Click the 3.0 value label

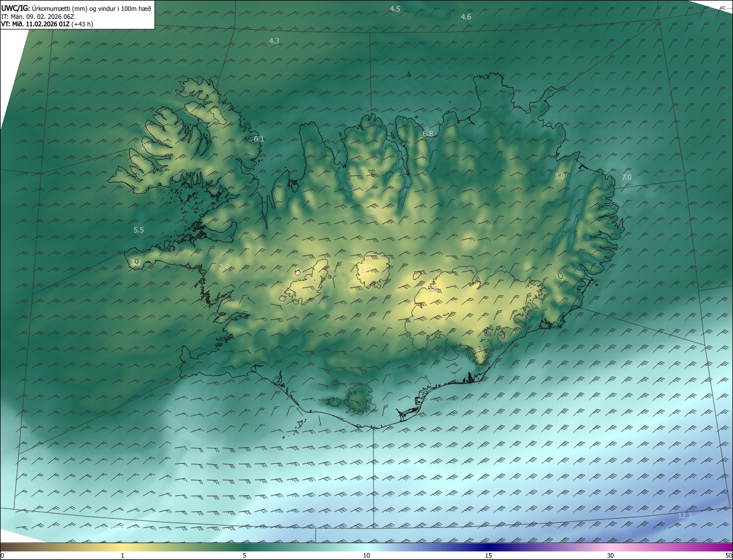pos(559,176)
